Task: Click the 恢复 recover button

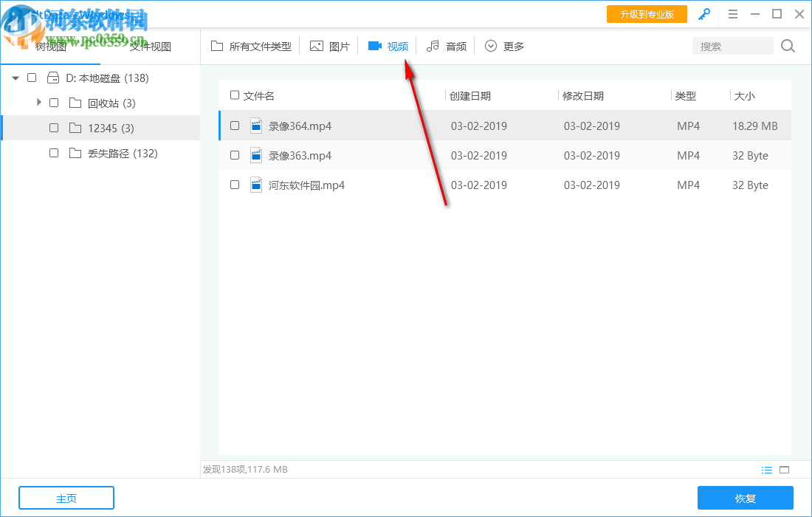Action: pyautogui.click(x=746, y=498)
